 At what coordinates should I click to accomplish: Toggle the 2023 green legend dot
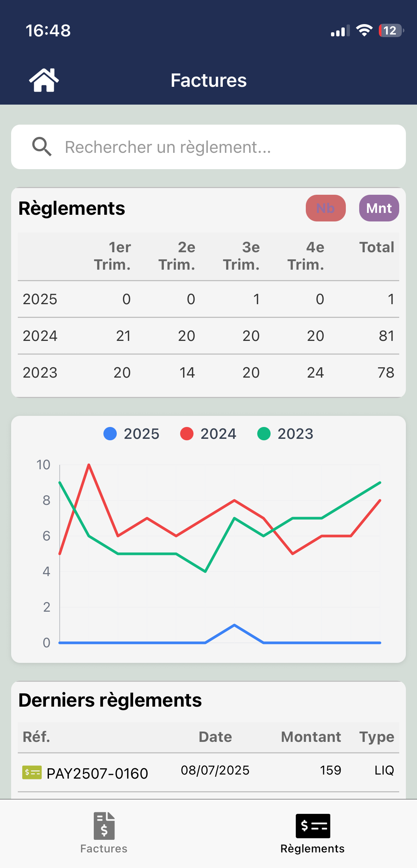[x=264, y=434]
